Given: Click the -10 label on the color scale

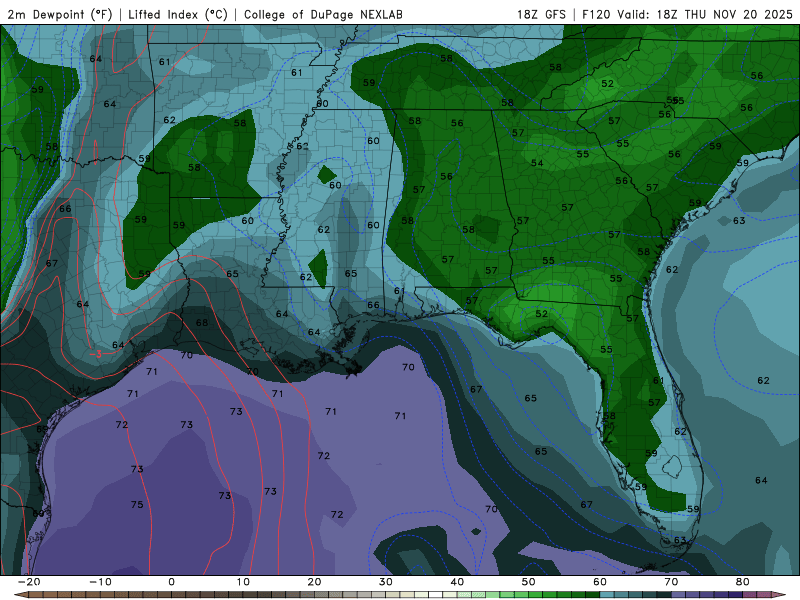Looking at the screenshot, I should [100, 582].
